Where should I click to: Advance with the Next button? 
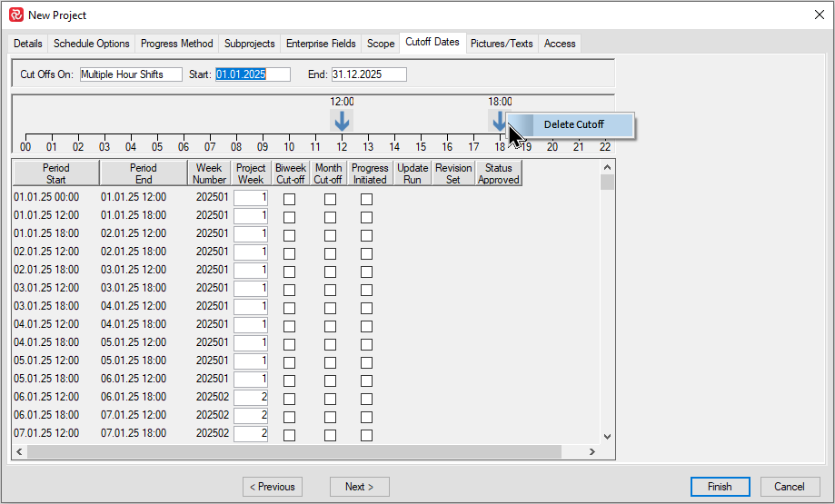pyautogui.click(x=360, y=487)
